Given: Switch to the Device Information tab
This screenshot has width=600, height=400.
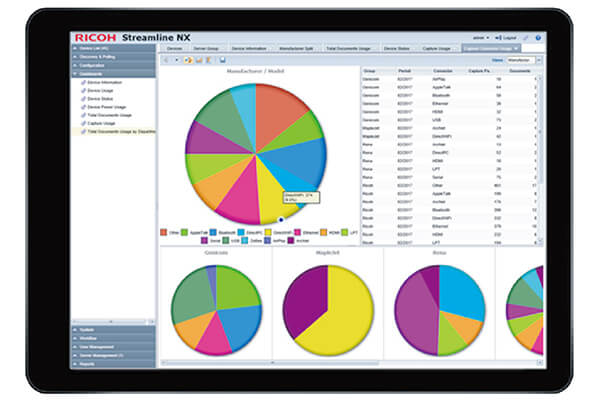Looking at the screenshot, I should 249,49.
